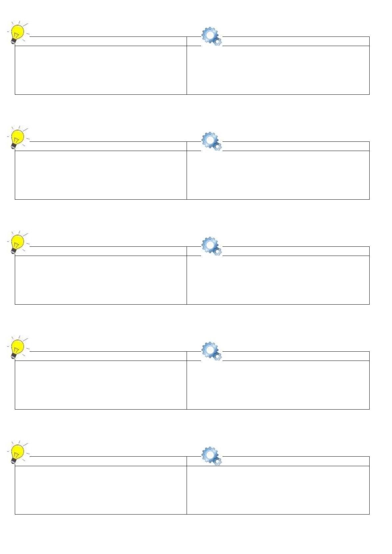Click the blue gears icon in the third row
The height and width of the screenshot is (554, 392).
point(211,246)
